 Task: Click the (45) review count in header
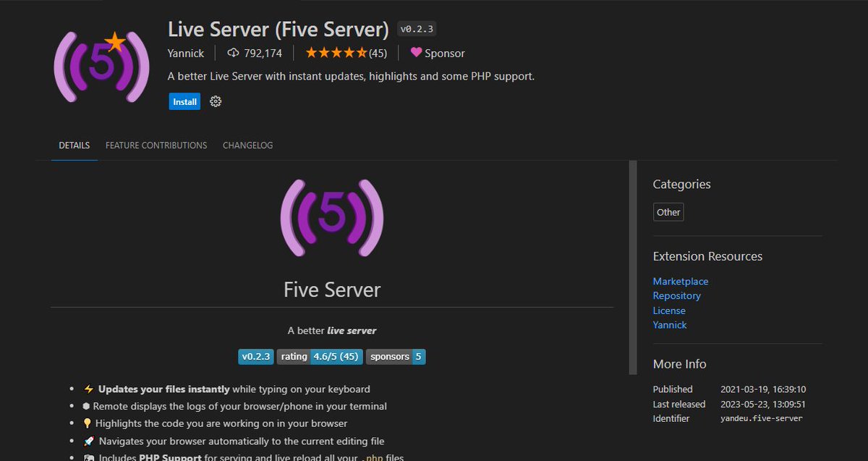coord(378,53)
